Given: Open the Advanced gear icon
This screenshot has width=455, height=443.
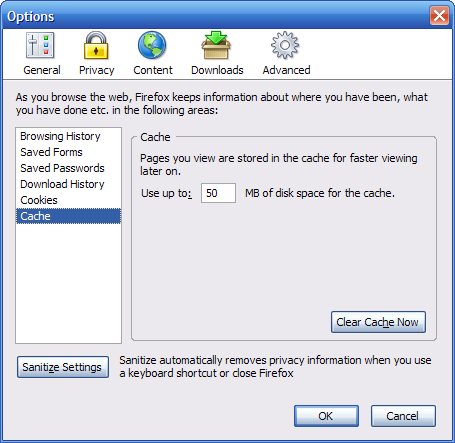Looking at the screenshot, I should coord(285,45).
